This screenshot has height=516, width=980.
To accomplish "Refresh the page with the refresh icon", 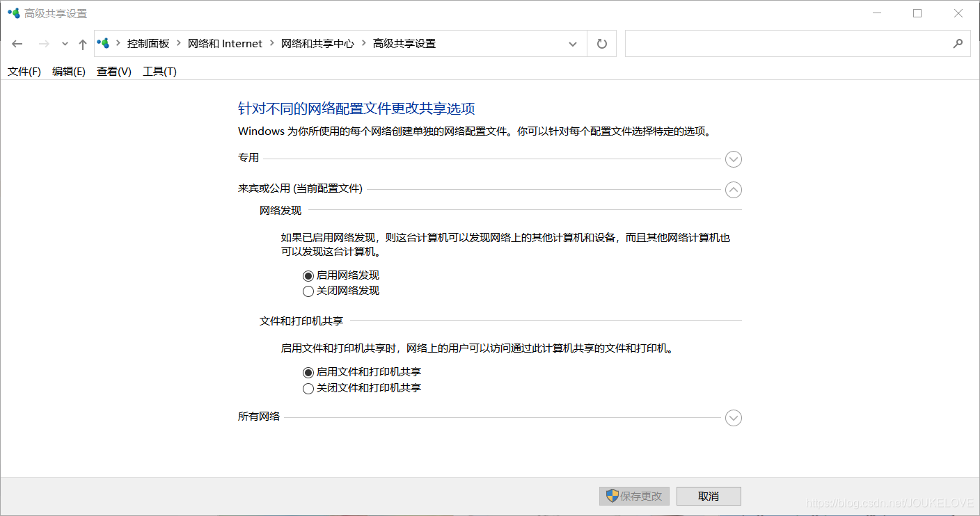I will (x=602, y=44).
